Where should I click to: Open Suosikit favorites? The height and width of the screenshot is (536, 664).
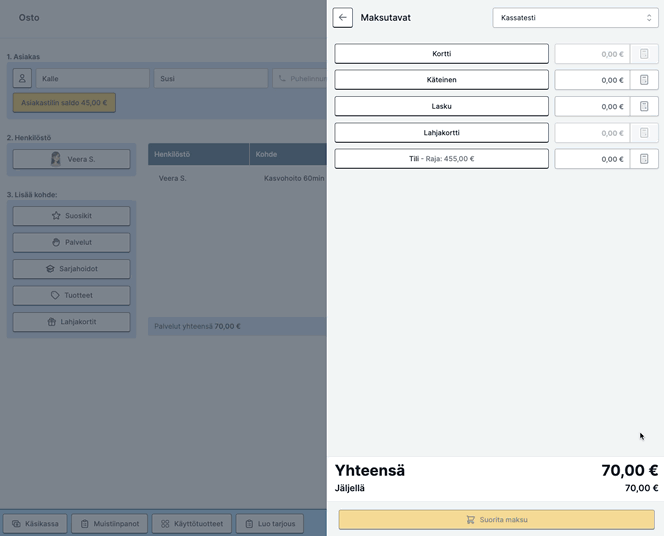click(x=71, y=216)
